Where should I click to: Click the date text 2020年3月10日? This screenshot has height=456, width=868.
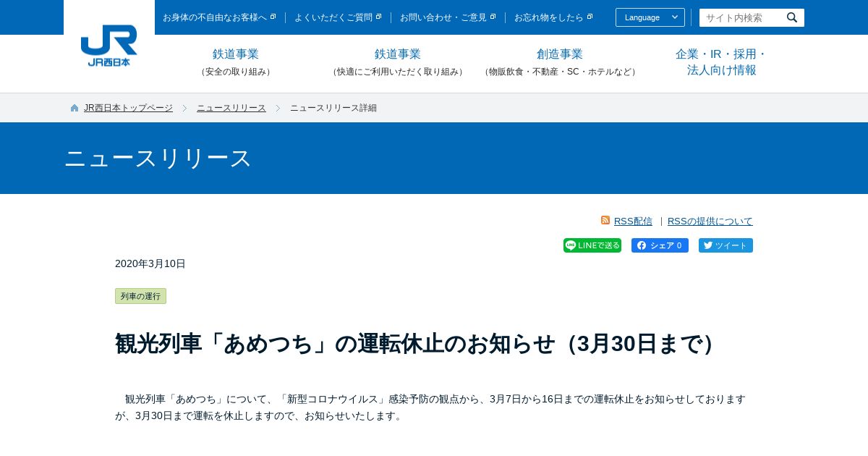(150, 263)
